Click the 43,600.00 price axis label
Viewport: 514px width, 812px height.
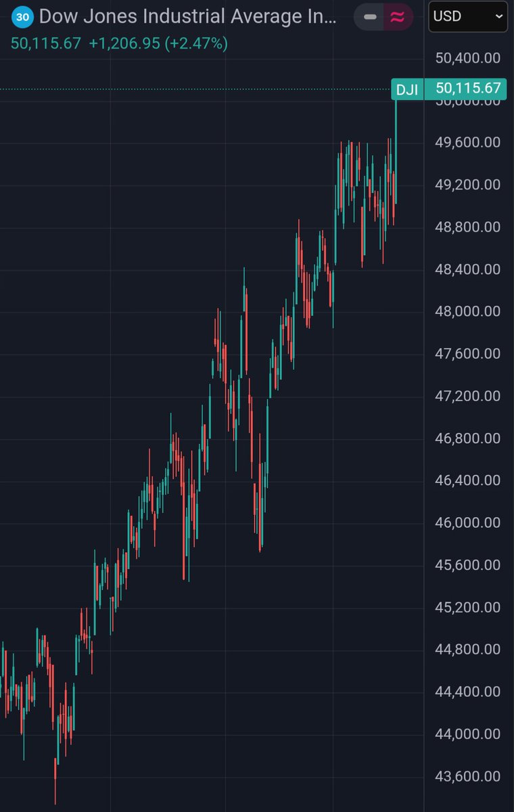[x=468, y=776]
